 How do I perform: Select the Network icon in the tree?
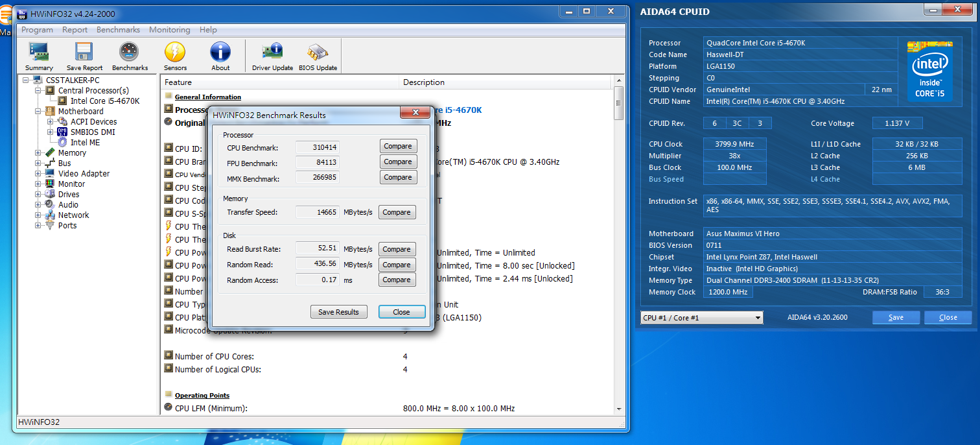point(50,215)
